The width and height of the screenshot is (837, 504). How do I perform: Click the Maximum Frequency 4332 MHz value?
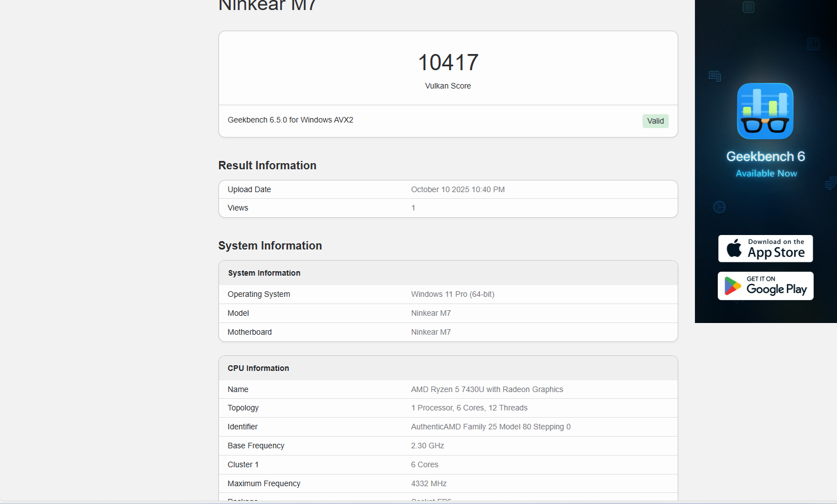[429, 483]
